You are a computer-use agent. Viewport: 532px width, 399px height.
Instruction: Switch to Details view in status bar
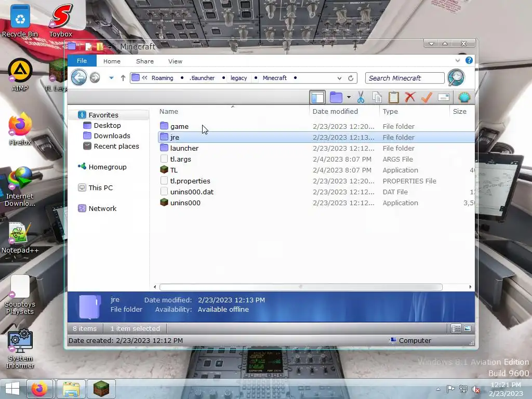point(456,328)
